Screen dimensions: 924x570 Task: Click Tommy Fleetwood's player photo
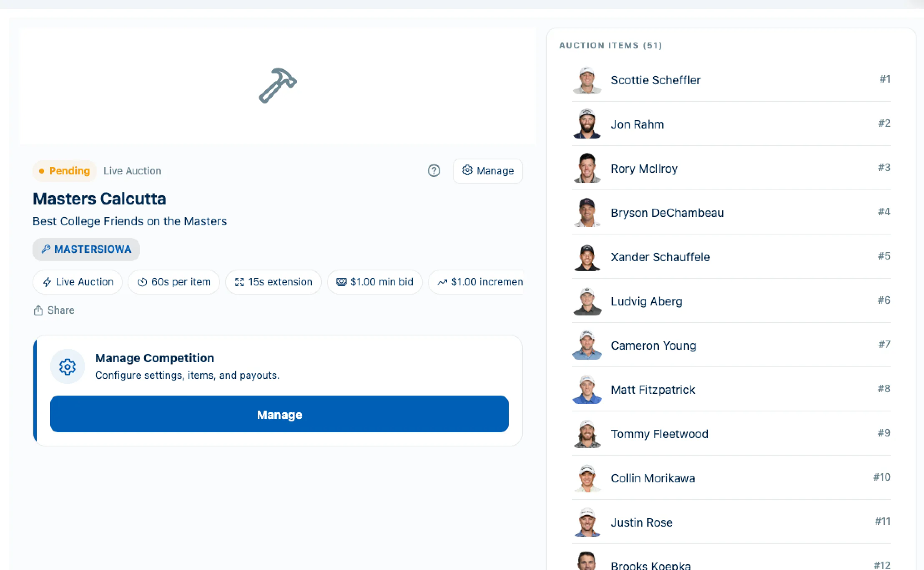pyautogui.click(x=587, y=434)
